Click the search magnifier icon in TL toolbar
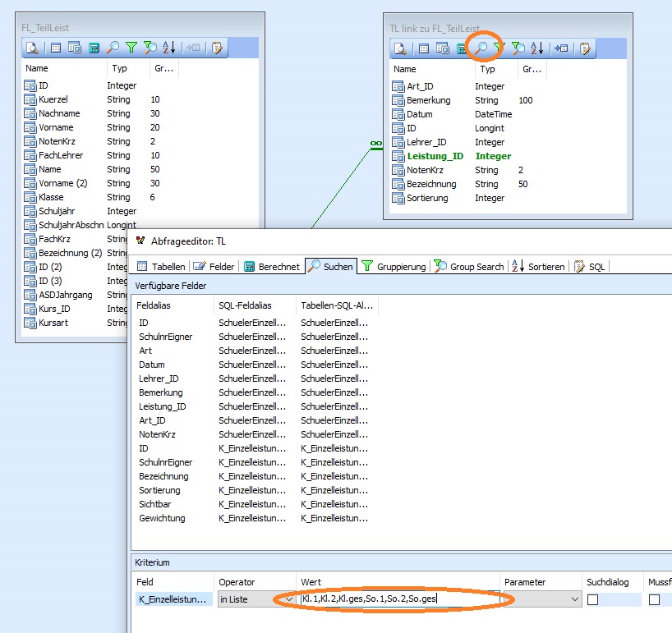This screenshot has width=672, height=633. click(481, 48)
